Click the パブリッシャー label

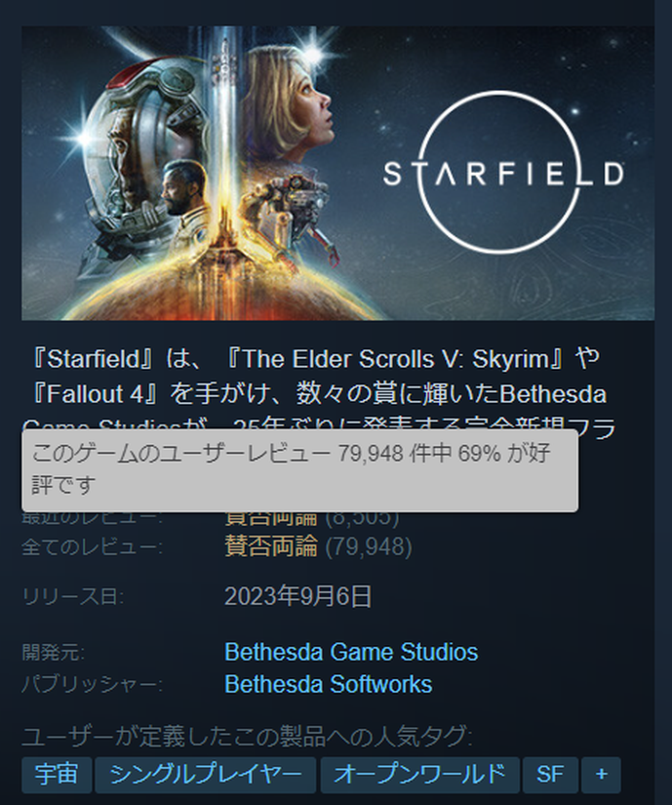tap(93, 685)
